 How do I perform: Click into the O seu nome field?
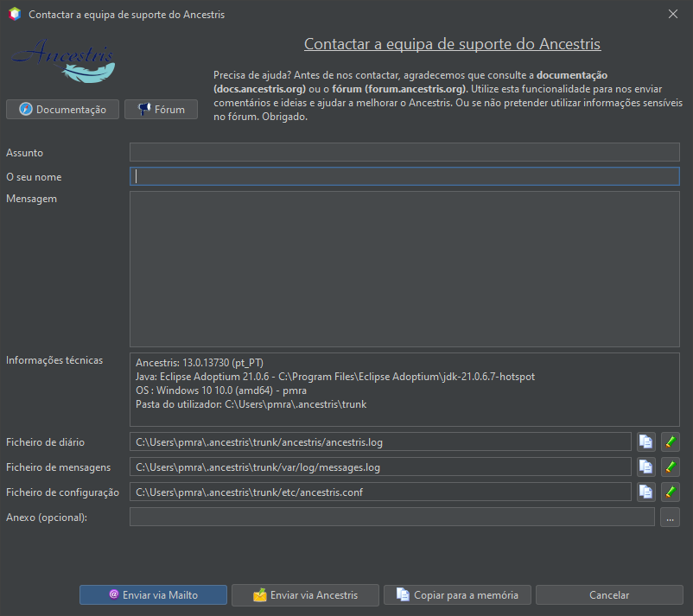pos(404,176)
